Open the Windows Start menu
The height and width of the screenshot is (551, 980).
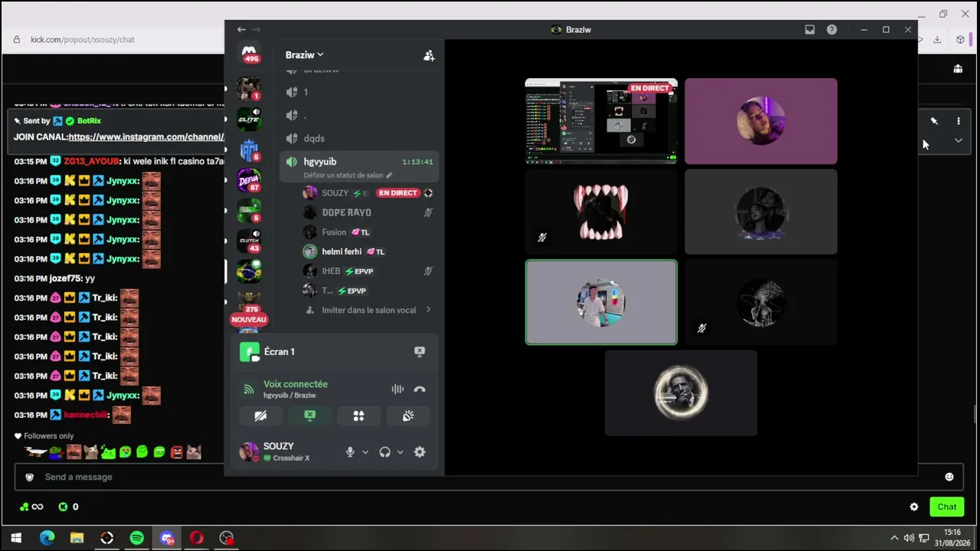tap(16, 538)
